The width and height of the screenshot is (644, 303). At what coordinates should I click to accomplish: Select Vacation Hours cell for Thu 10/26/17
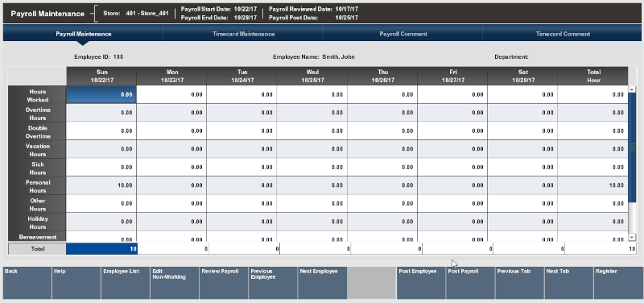(382, 149)
